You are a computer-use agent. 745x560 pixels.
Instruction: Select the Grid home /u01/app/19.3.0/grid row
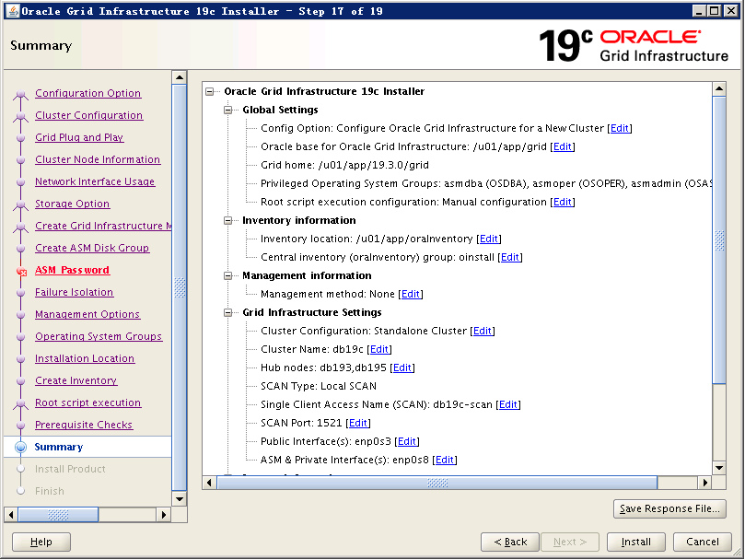click(x=344, y=166)
